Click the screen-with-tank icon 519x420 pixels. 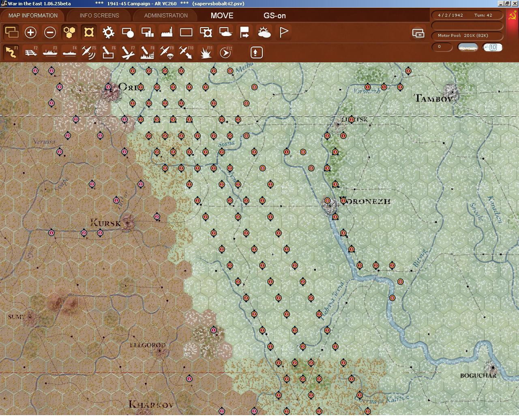tap(225, 32)
